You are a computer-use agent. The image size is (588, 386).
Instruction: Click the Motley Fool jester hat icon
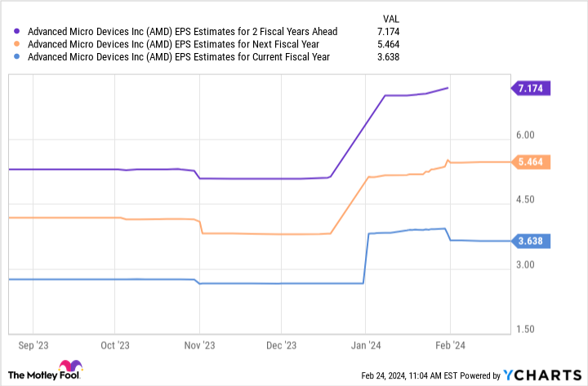pyautogui.click(x=70, y=366)
